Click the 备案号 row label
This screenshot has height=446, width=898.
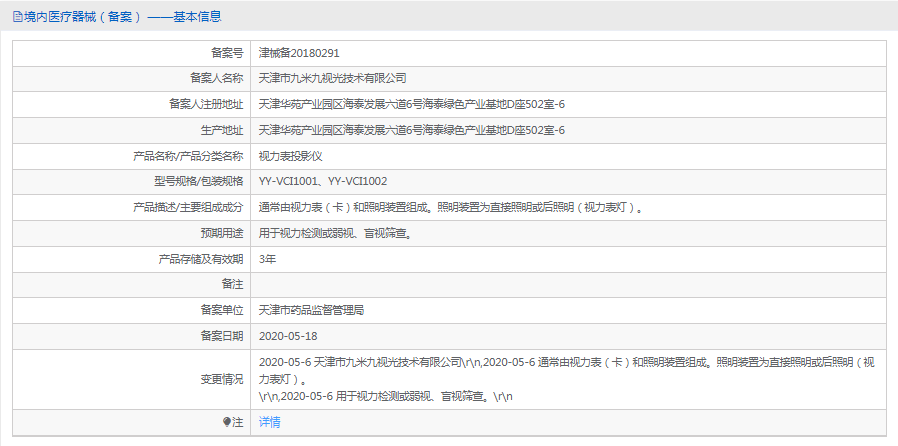point(227,53)
